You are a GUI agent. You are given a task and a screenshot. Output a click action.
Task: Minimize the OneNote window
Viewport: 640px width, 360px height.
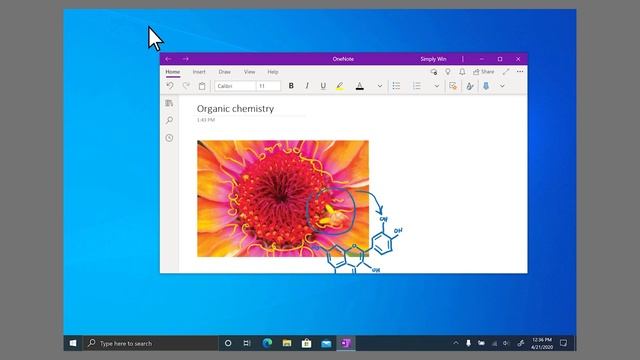[x=482, y=59]
